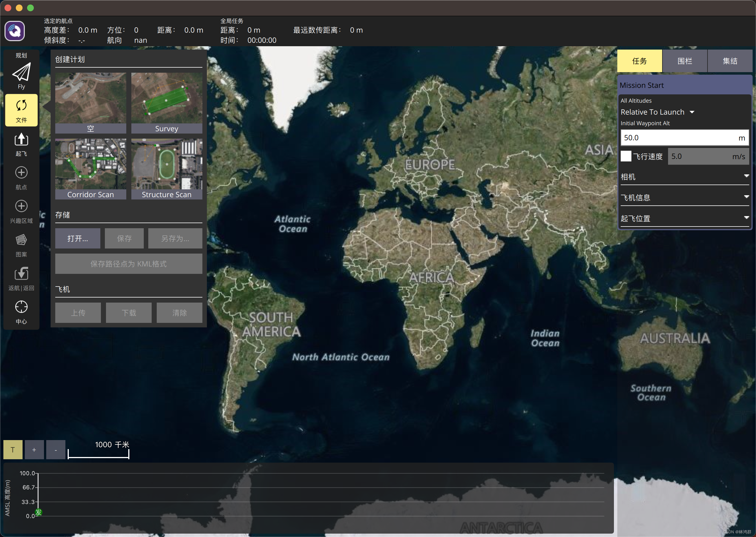Switch to the 集结 rally tab
This screenshot has height=537, width=756.
[x=730, y=61]
